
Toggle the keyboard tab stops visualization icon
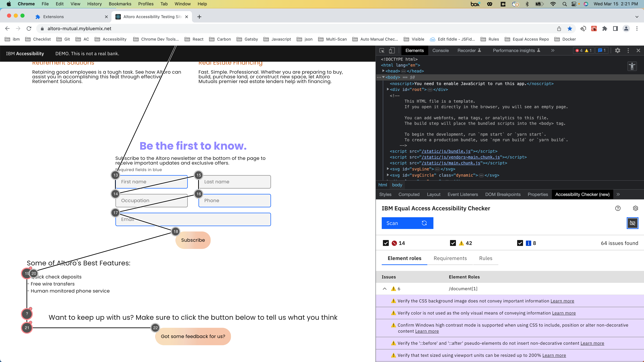click(x=632, y=223)
